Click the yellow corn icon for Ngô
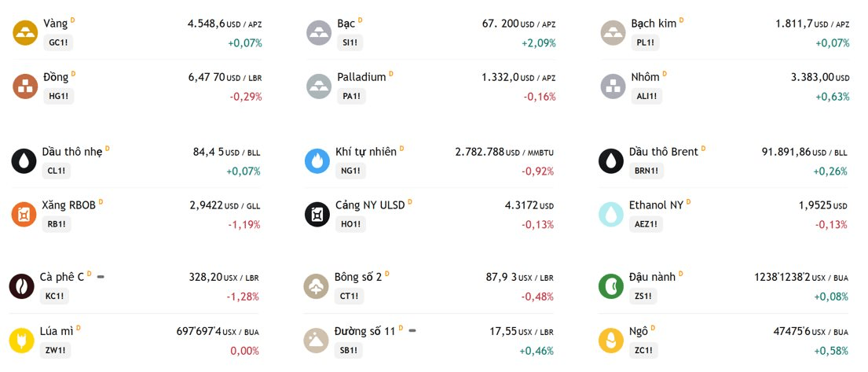Screen dimensions: 868x372 click(611, 340)
